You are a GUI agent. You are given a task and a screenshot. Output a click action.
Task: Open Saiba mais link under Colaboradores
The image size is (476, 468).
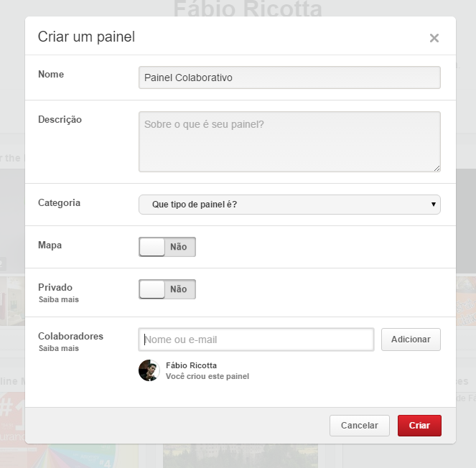click(58, 348)
